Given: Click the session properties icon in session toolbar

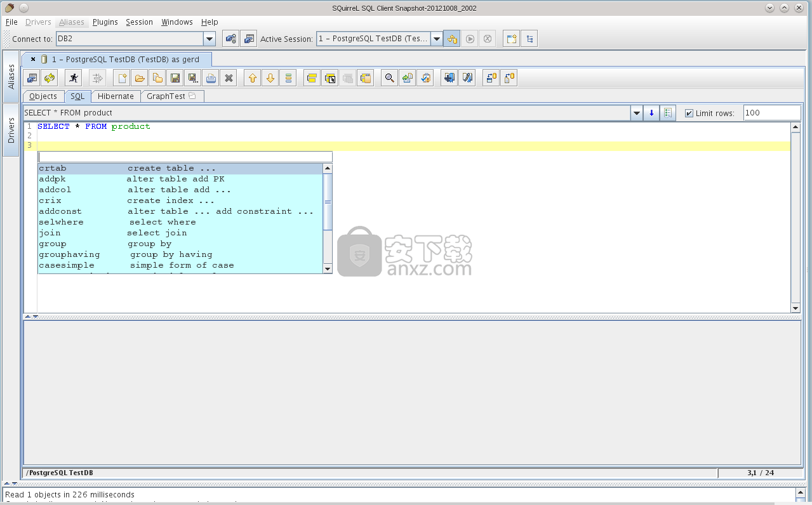Looking at the screenshot, I should click(32, 78).
